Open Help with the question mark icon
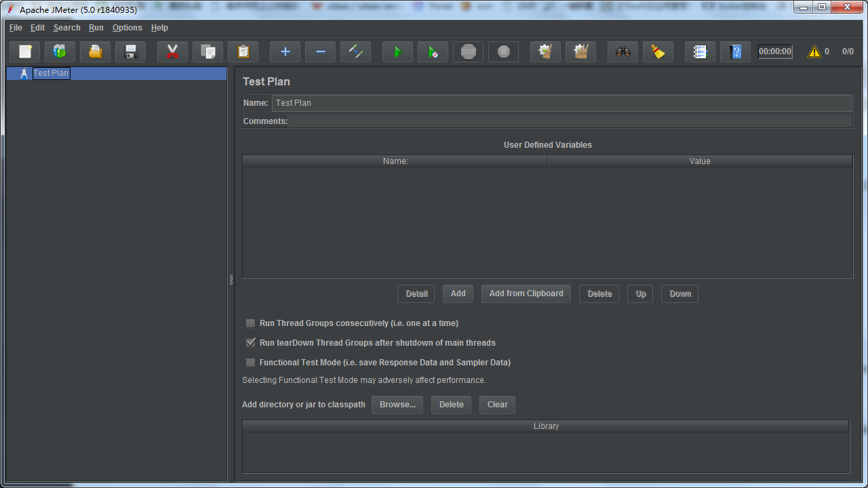Viewport: 868px width, 488px height. [x=736, y=52]
